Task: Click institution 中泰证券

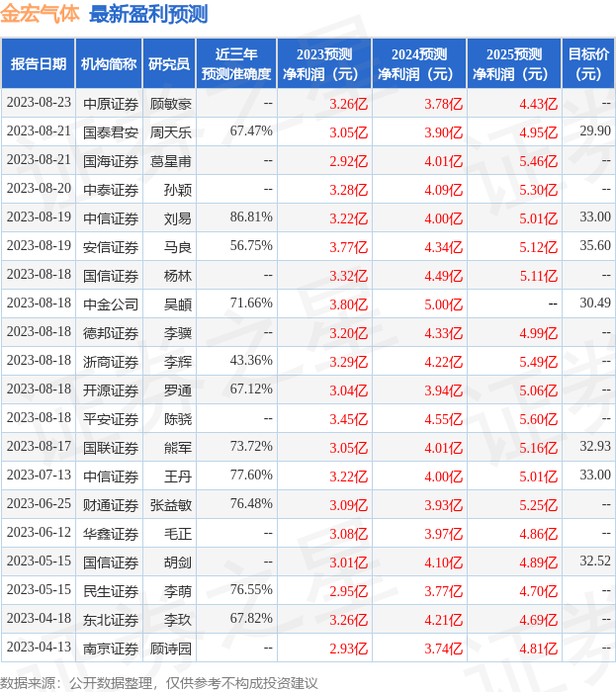Action: 111,190
